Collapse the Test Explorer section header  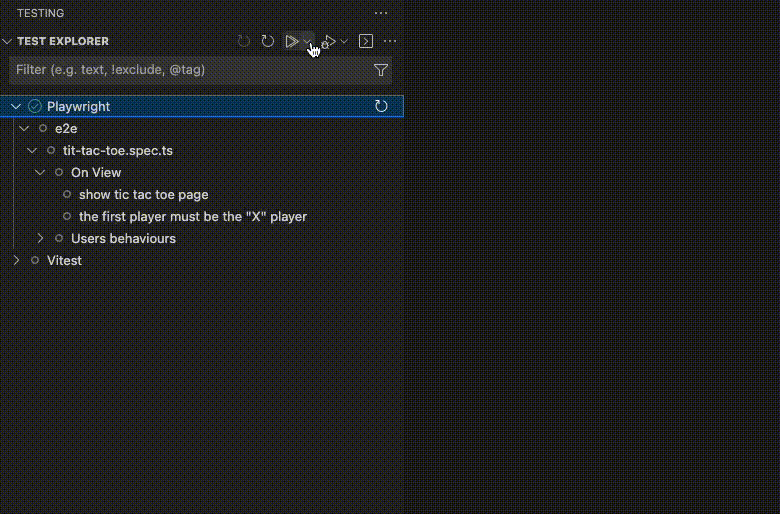pos(7,41)
